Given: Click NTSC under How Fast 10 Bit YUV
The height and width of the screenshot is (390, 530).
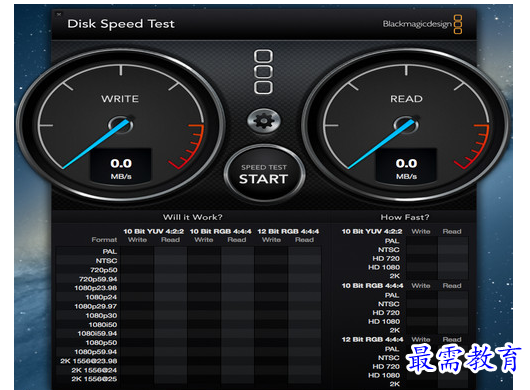Looking at the screenshot, I should (x=389, y=250).
